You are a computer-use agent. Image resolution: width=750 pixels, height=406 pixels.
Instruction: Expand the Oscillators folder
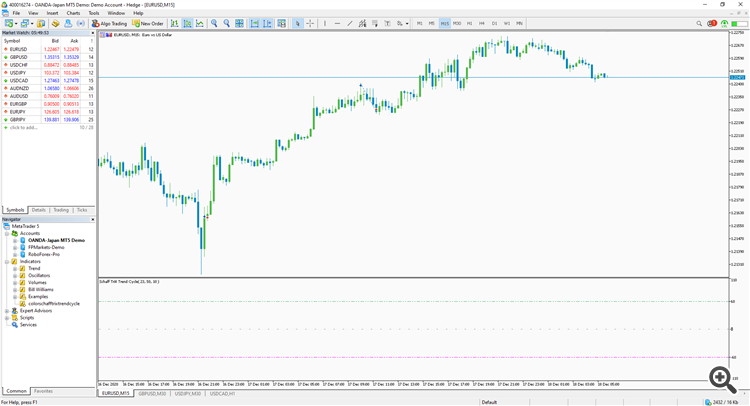[15, 275]
